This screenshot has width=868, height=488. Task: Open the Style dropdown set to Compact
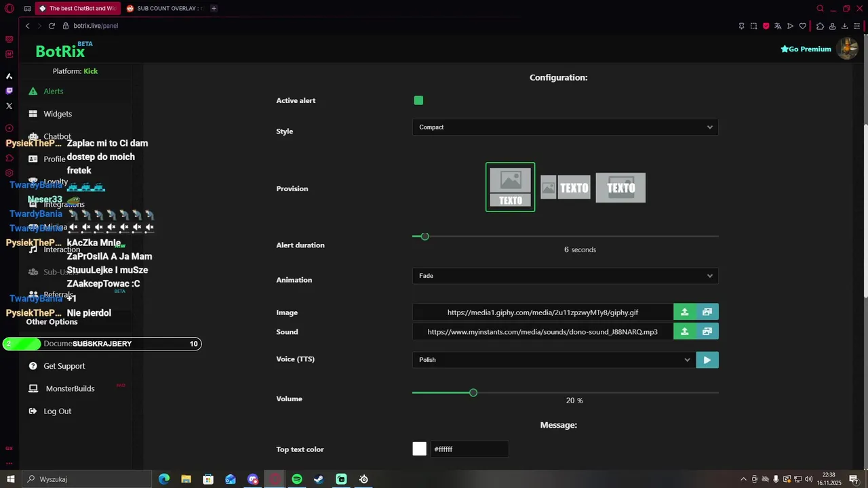coord(565,127)
